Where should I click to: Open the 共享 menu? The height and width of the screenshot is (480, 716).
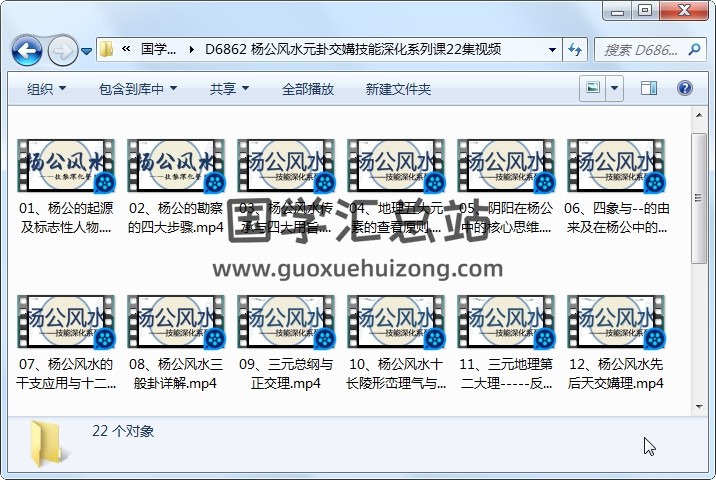pyautogui.click(x=229, y=89)
